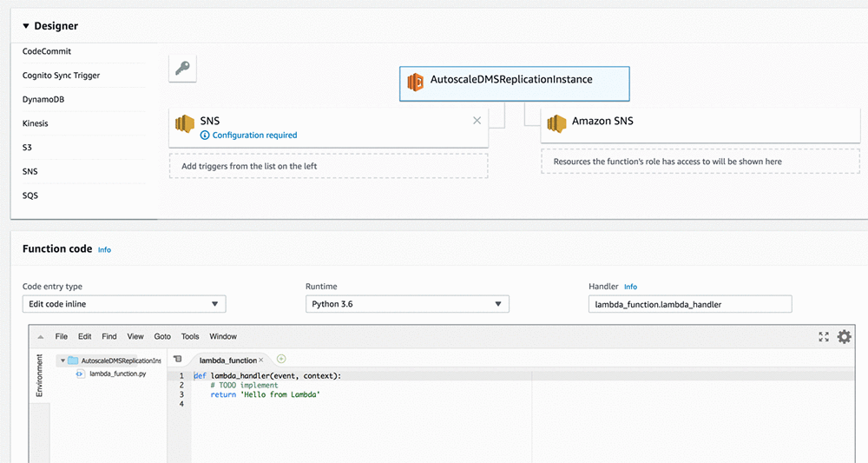Open the Code entry type dropdown
This screenshot has height=463, width=868.
tap(124, 304)
